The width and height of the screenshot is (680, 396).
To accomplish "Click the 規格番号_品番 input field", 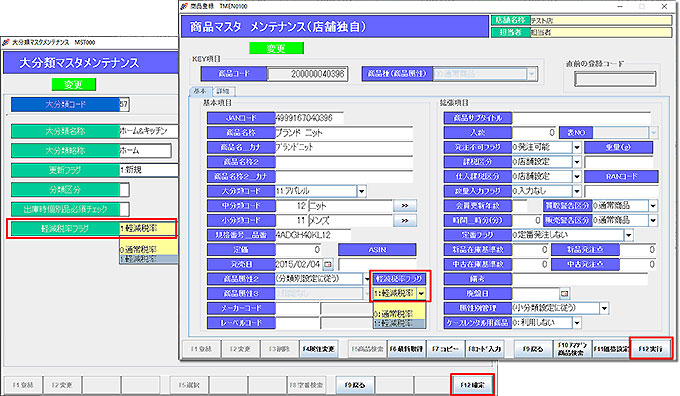I will point(312,235).
